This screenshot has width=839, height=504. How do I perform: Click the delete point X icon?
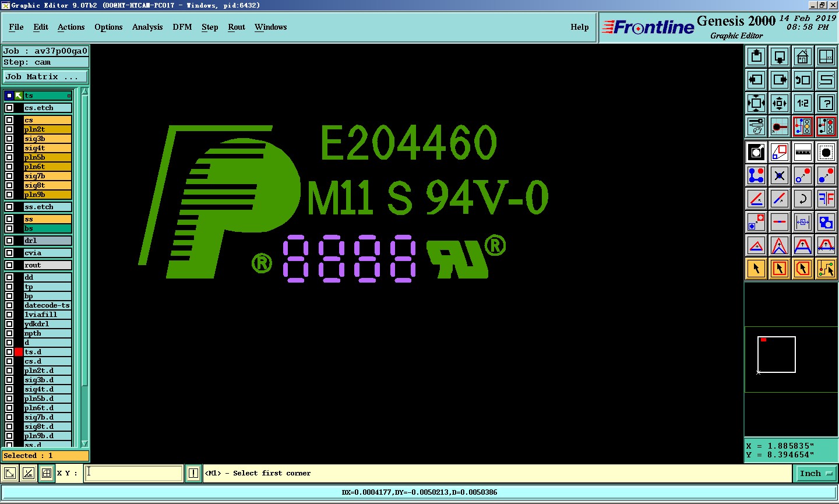780,175
